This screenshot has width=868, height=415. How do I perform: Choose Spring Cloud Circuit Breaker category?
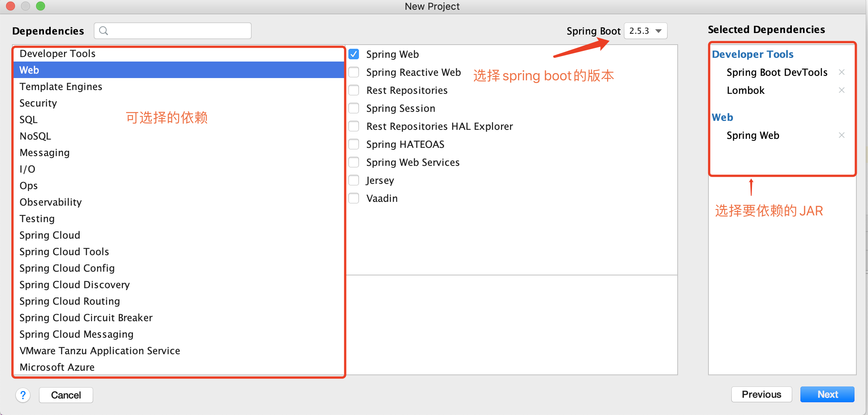pos(179,317)
